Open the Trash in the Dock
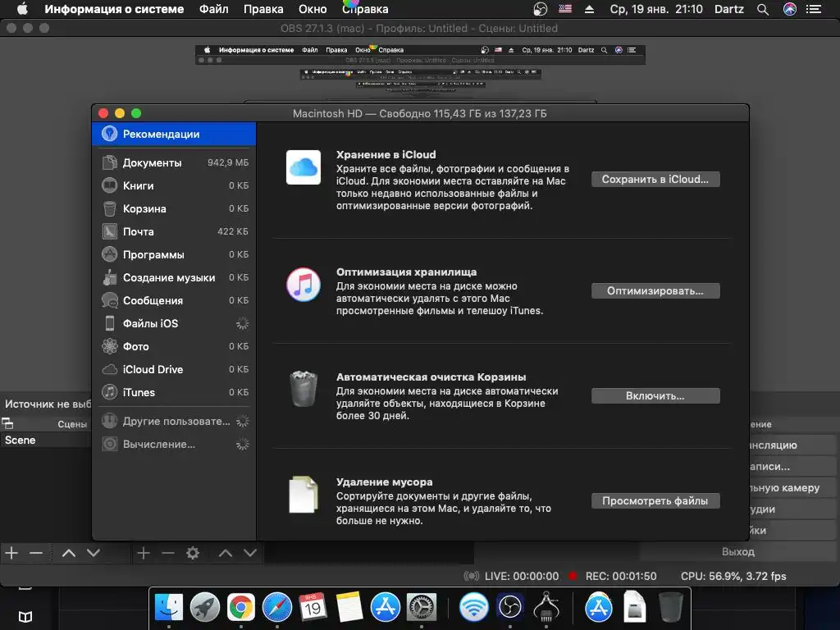 pos(670,608)
